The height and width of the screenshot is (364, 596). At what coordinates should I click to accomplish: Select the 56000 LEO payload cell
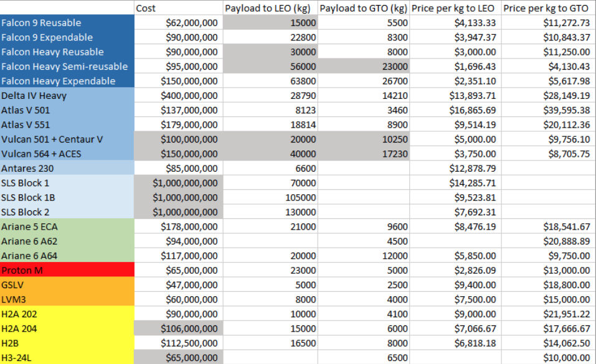tap(270, 67)
